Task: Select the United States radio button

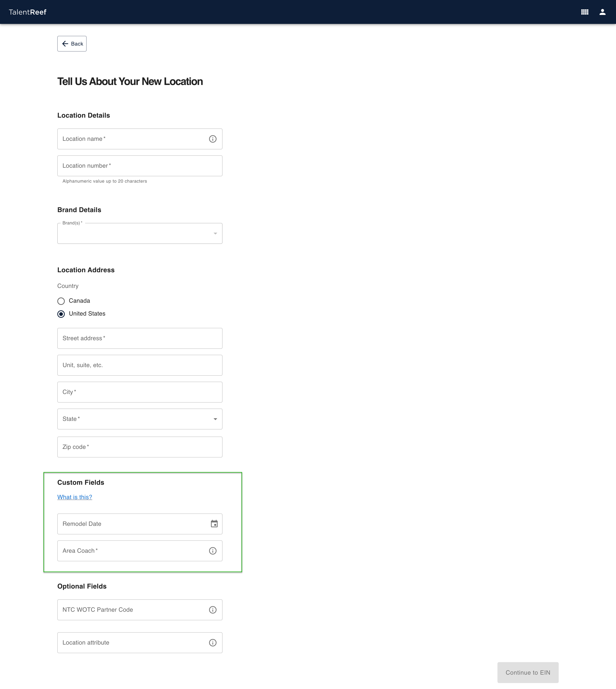Action: [61, 314]
